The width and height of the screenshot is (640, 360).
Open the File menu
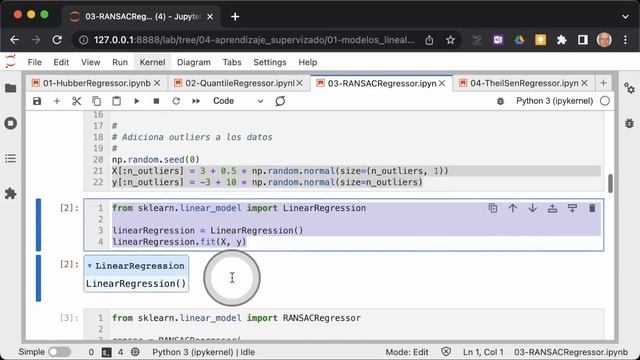[35, 62]
